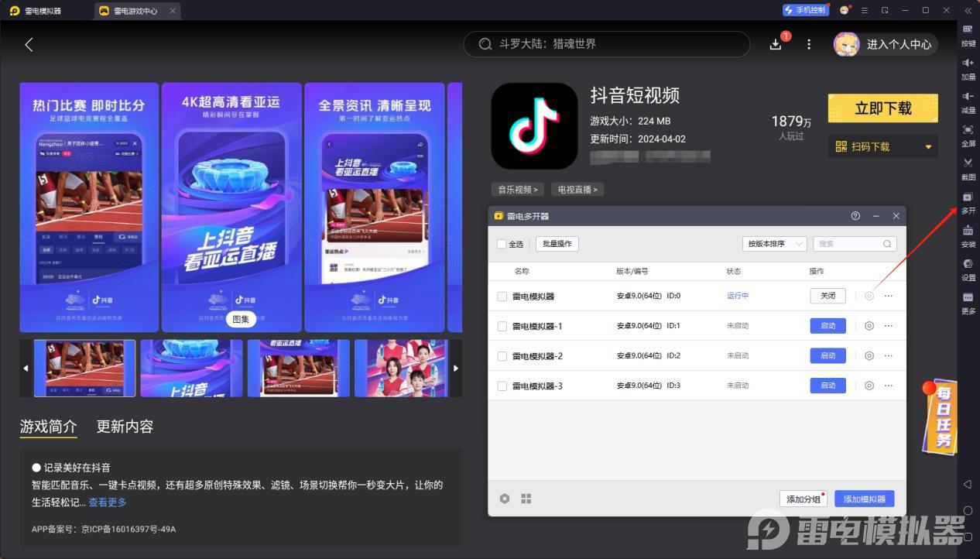Click the 手机控制 phone control button
This screenshot has width=980, height=559.
pyautogui.click(x=805, y=10)
